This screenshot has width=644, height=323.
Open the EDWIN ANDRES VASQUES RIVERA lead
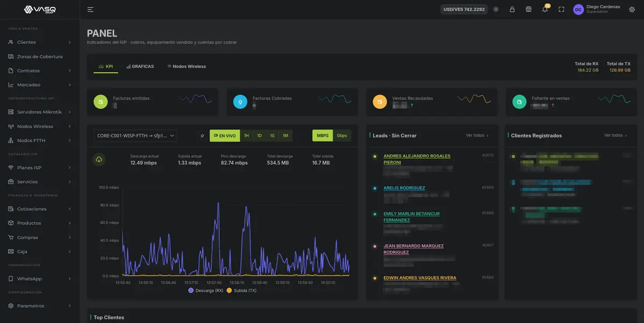click(420, 278)
